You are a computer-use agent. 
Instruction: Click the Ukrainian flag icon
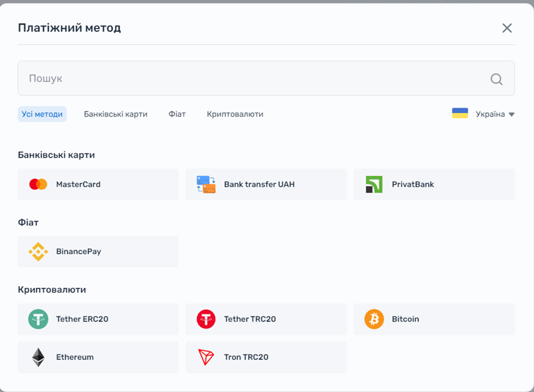[x=460, y=114]
